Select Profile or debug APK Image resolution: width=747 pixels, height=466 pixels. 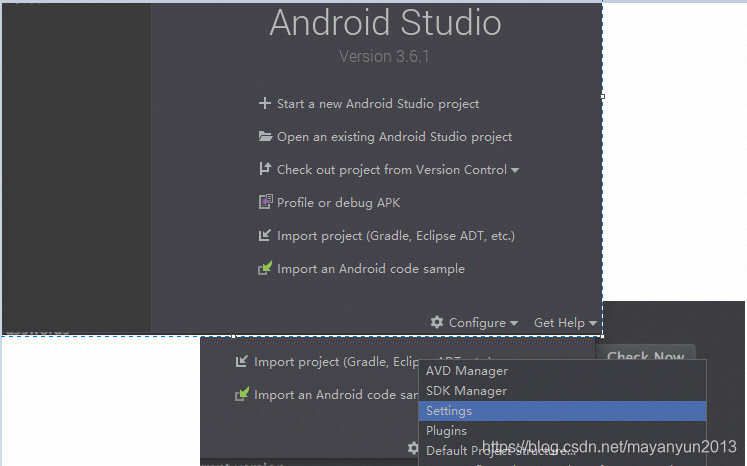pyautogui.click(x=338, y=203)
